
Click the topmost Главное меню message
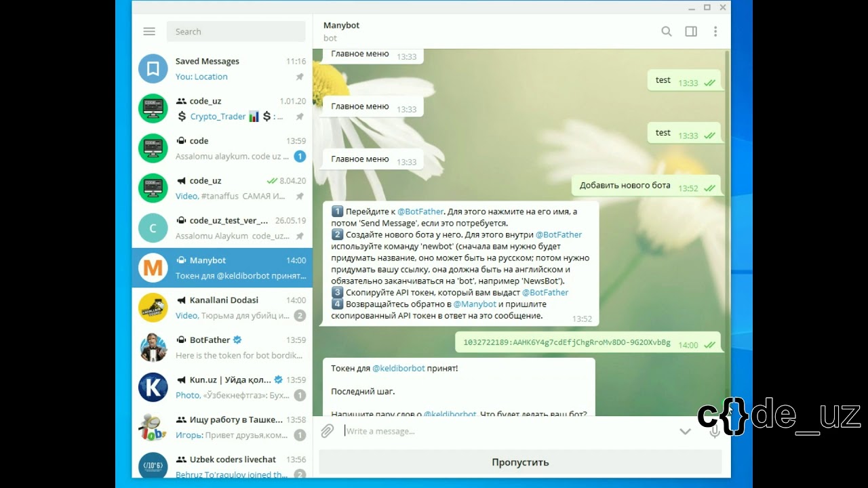point(373,55)
